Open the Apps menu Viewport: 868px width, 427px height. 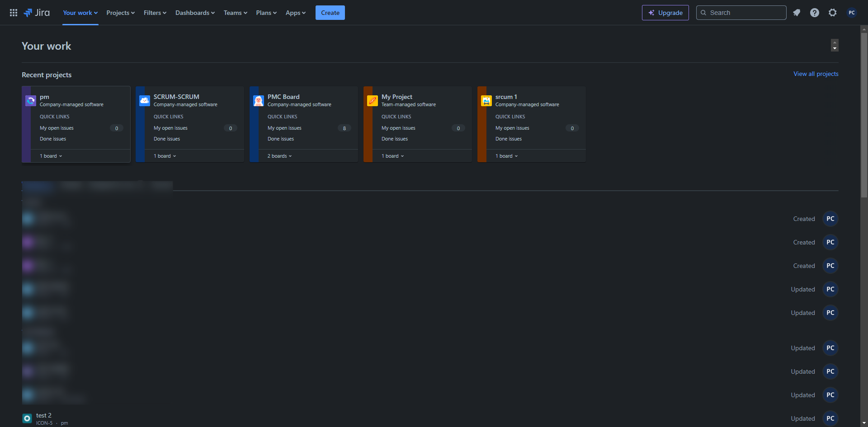click(x=296, y=13)
